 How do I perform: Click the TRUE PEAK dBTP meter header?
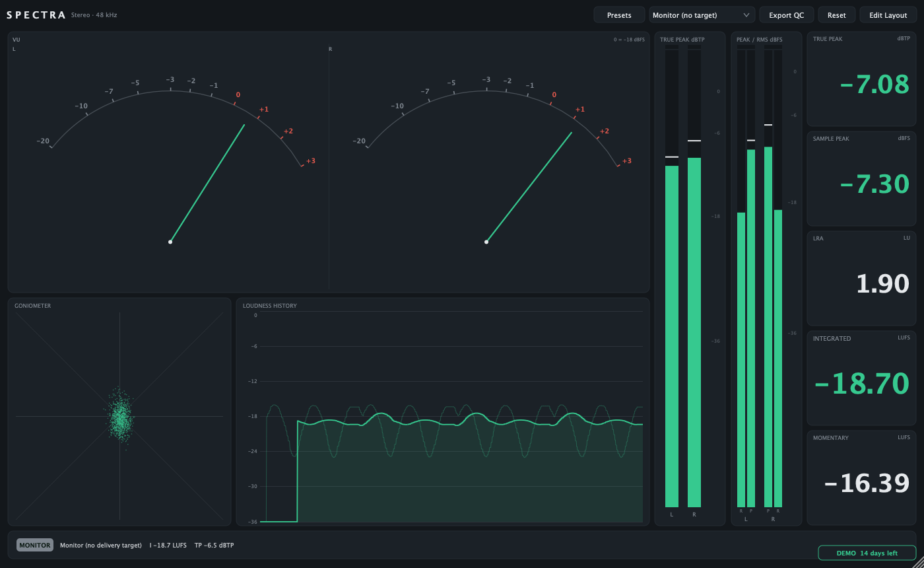tap(682, 40)
